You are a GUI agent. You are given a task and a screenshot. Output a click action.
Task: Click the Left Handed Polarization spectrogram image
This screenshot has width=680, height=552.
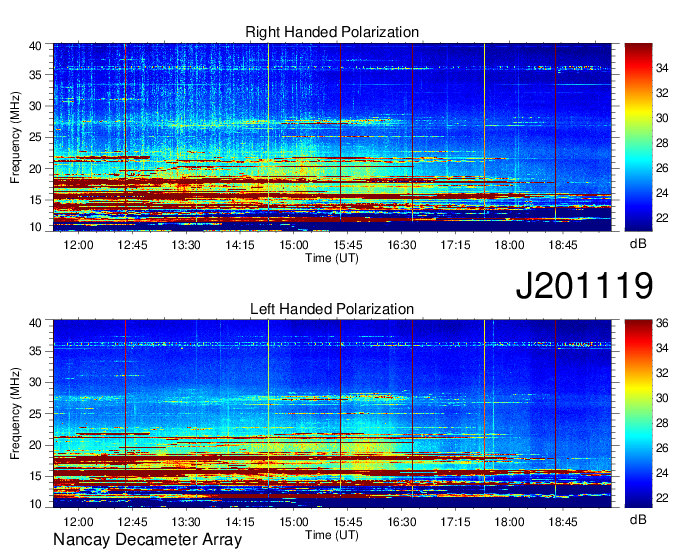332,414
